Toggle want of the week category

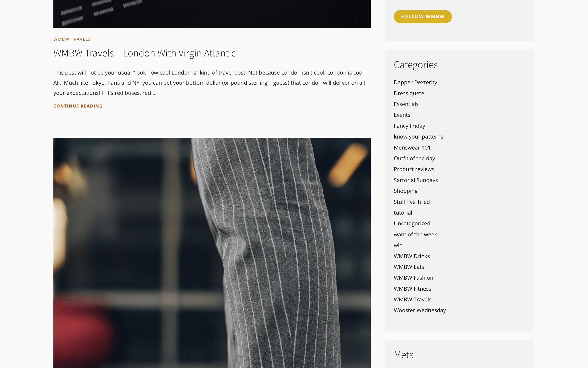pos(415,234)
